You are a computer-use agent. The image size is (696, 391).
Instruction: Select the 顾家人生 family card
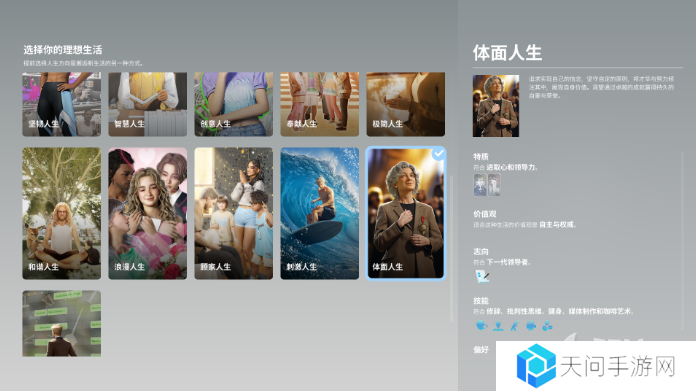click(233, 213)
